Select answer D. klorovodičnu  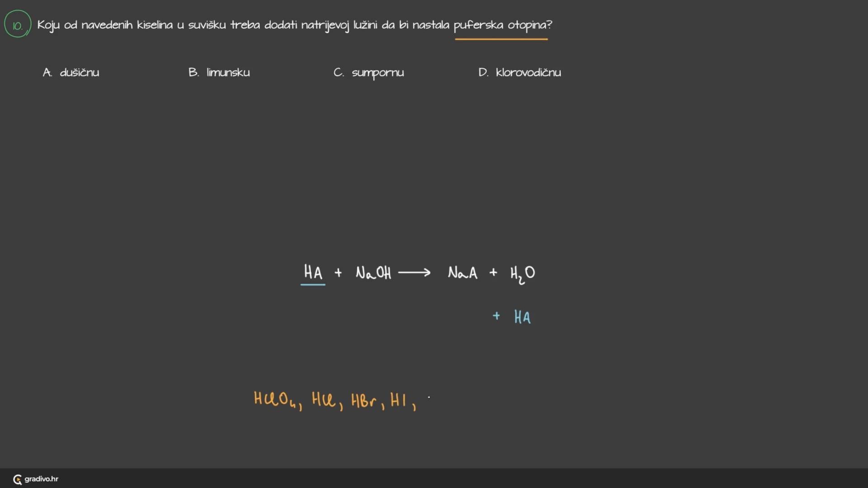[x=519, y=72]
